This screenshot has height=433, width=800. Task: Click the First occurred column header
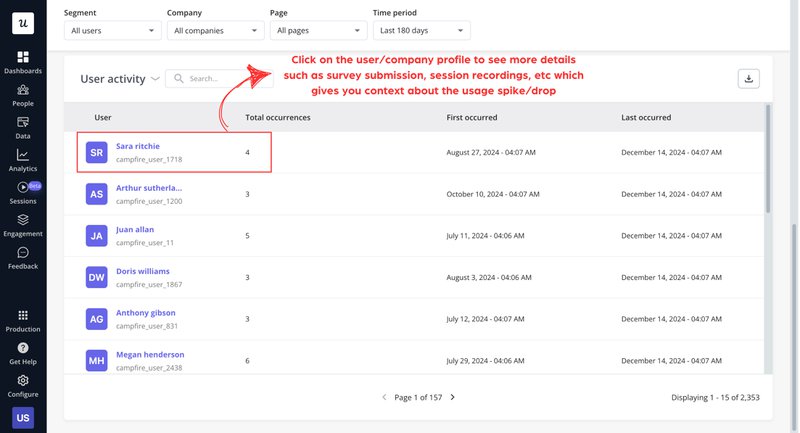471,117
